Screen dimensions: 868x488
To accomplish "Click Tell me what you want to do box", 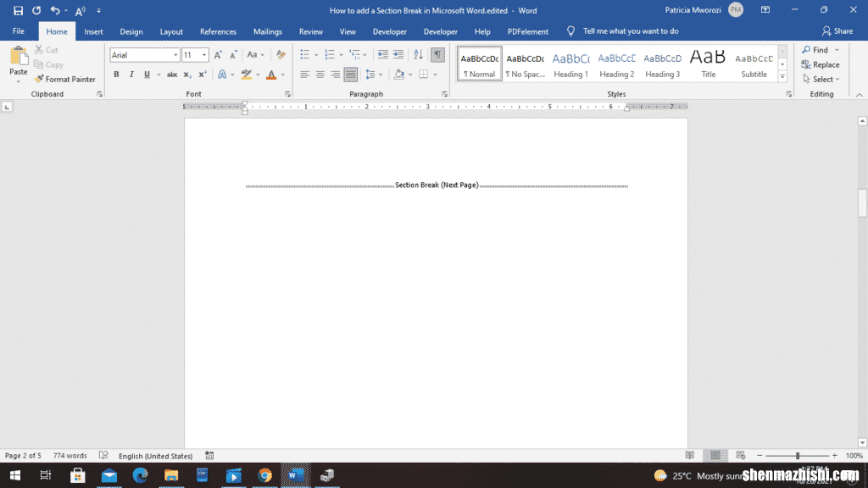I will pos(630,31).
